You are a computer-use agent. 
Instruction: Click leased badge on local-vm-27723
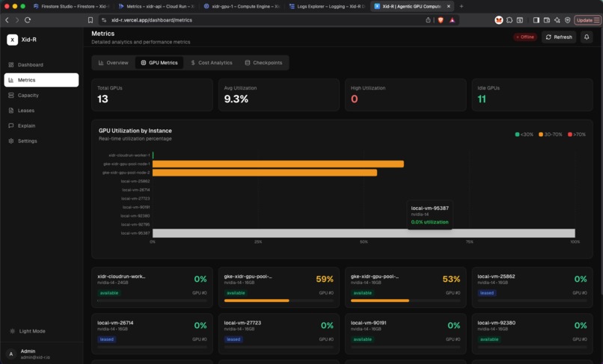click(233, 339)
